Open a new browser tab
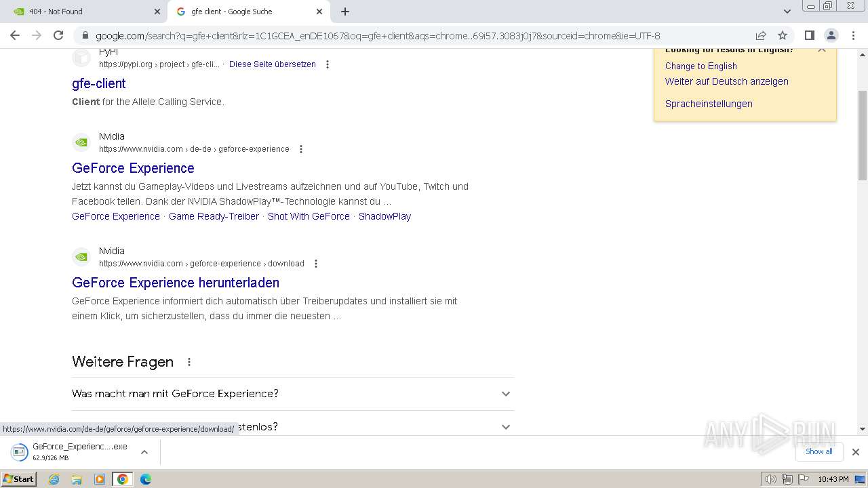The width and height of the screenshot is (868, 488). click(345, 12)
